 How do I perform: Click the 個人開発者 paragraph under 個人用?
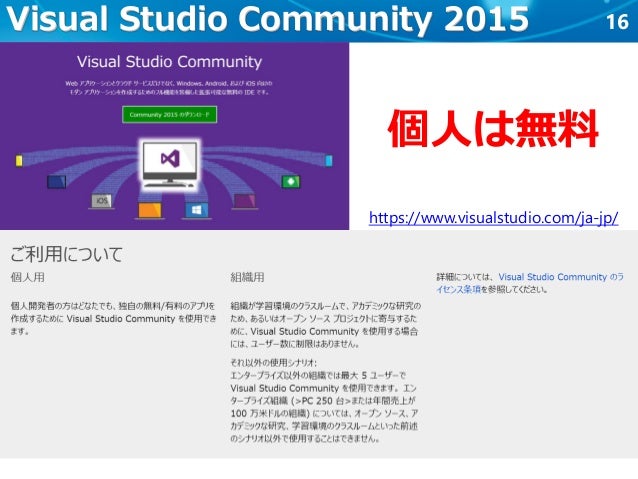click(114, 318)
